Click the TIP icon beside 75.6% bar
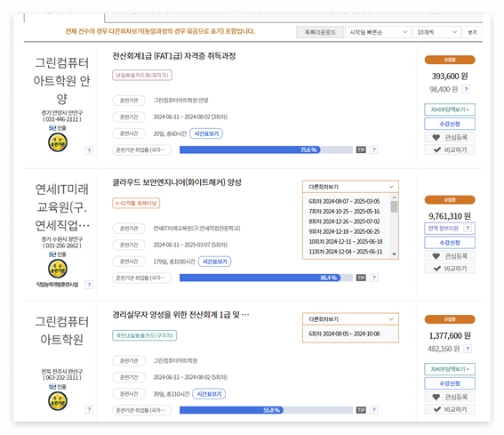504x435 pixels. (x=361, y=150)
